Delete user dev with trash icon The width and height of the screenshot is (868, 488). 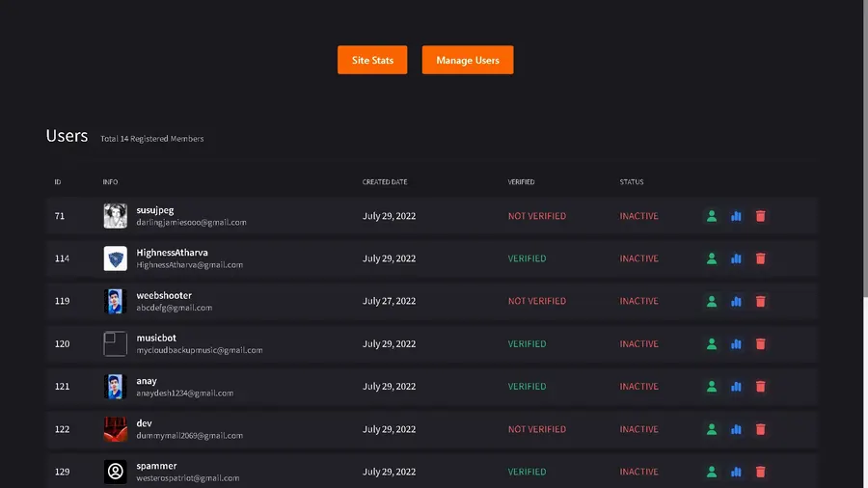point(760,429)
